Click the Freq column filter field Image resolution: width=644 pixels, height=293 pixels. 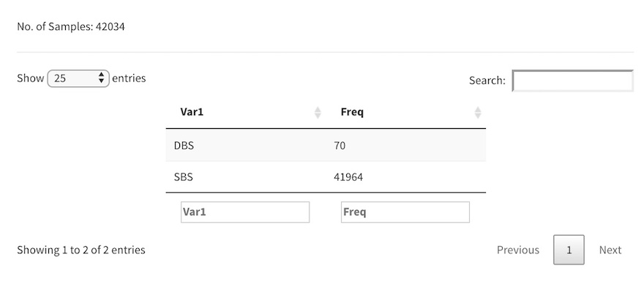click(x=405, y=212)
